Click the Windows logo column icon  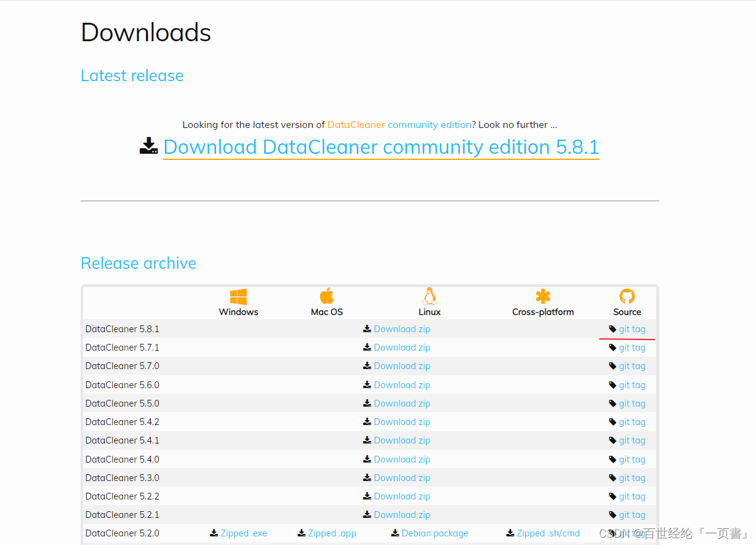238,296
